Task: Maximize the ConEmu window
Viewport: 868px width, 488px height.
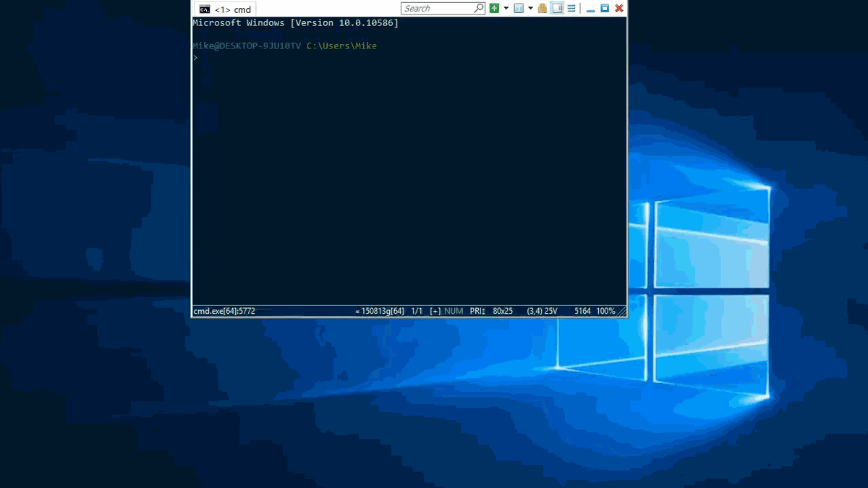Action: coord(605,9)
